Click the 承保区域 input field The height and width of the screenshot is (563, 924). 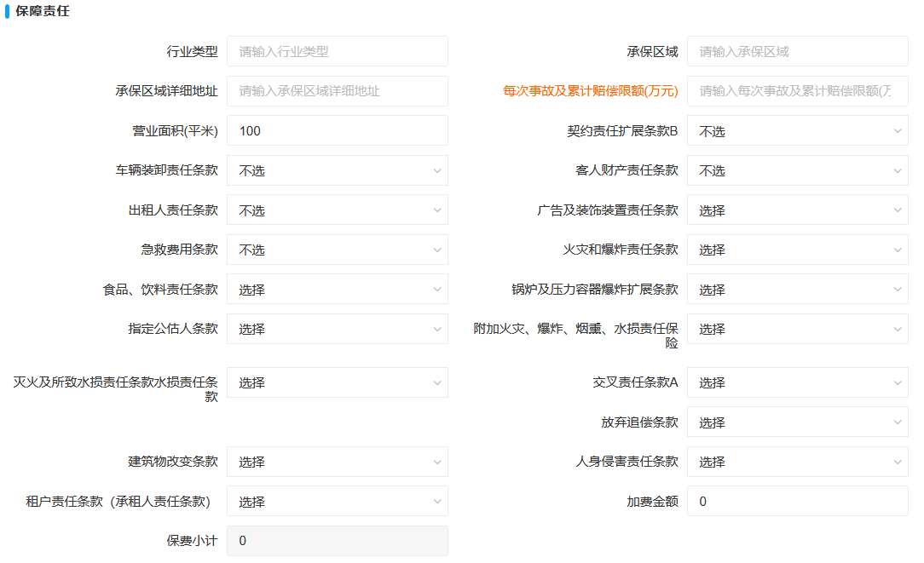point(797,51)
